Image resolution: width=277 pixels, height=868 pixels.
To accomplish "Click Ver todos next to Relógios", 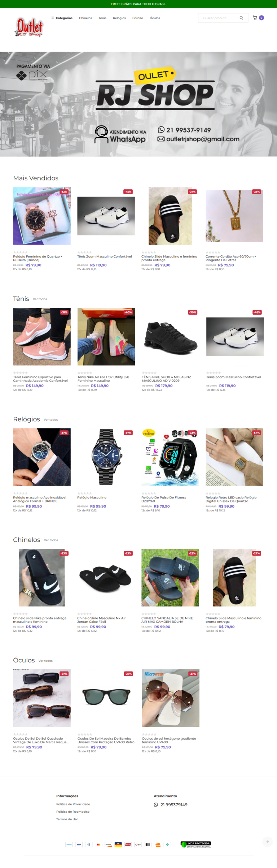I will tap(51, 420).
